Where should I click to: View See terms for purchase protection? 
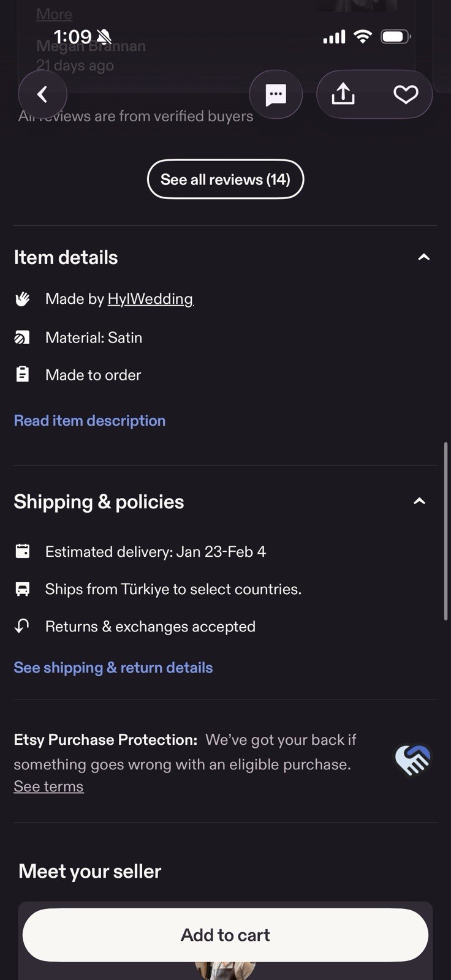(48, 786)
